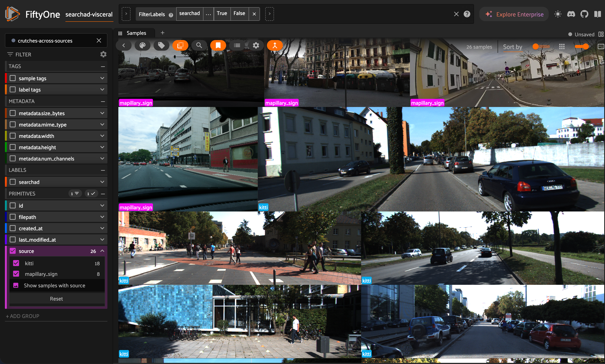Check the sample tags checkbox
This screenshot has width=605, height=364.
coord(12,78)
